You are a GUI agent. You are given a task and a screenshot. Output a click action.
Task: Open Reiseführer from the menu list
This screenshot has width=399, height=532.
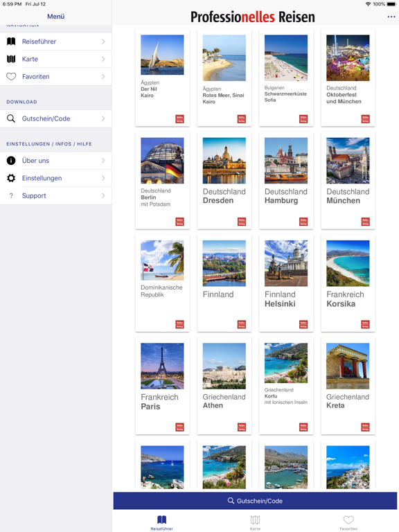55,42
